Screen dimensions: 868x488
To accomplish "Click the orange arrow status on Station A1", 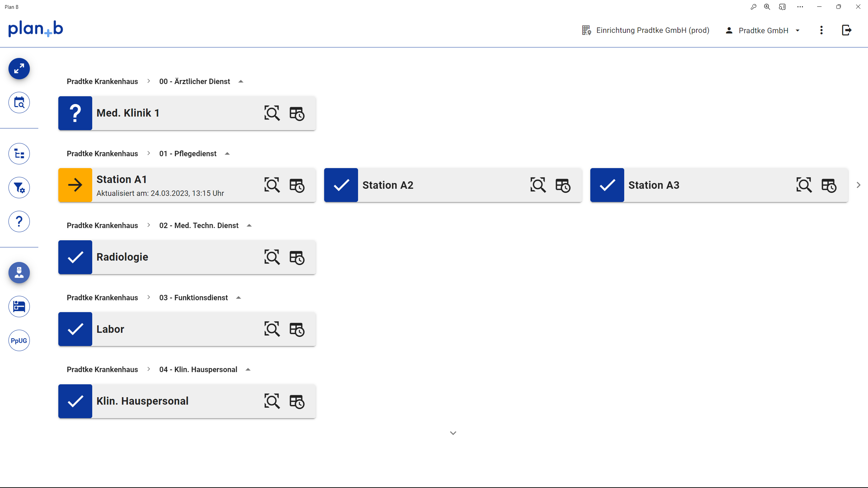I will [x=75, y=185].
